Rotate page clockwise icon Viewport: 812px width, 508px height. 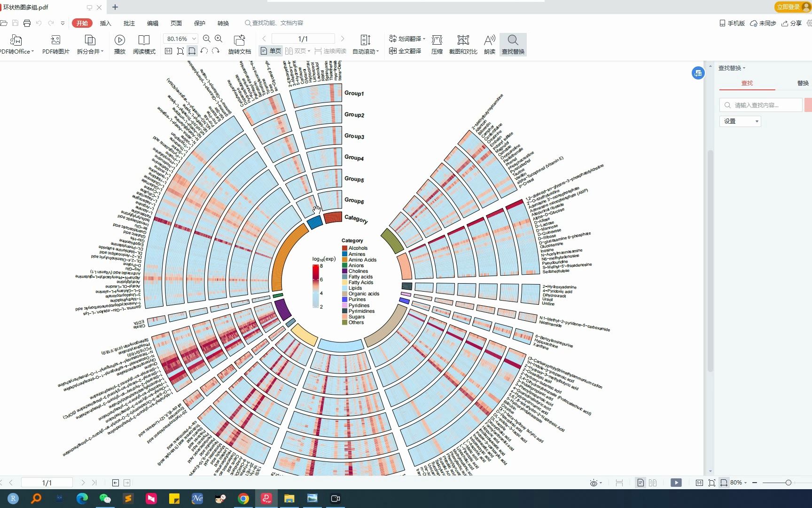(x=216, y=51)
